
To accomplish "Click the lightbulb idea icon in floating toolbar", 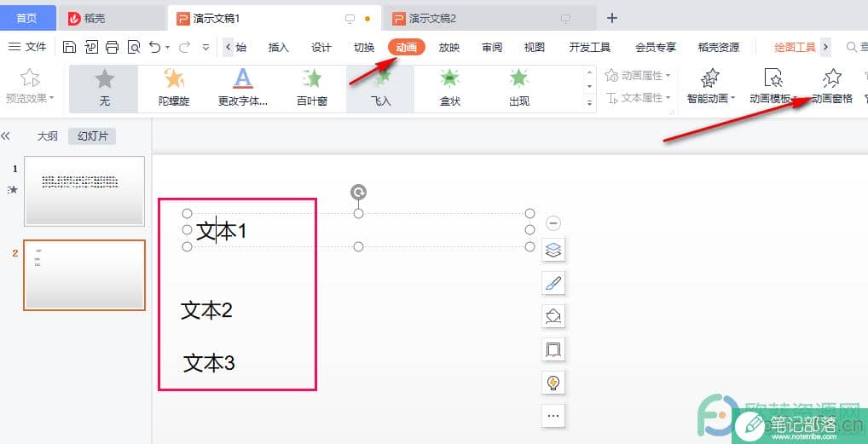I will click(x=553, y=382).
